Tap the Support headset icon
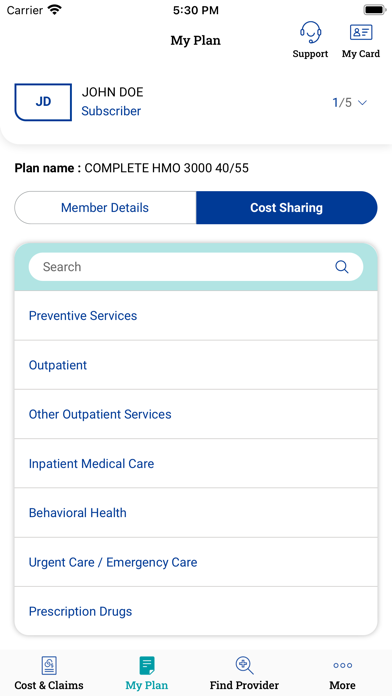This screenshot has height=696, width=392. pyautogui.click(x=310, y=32)
